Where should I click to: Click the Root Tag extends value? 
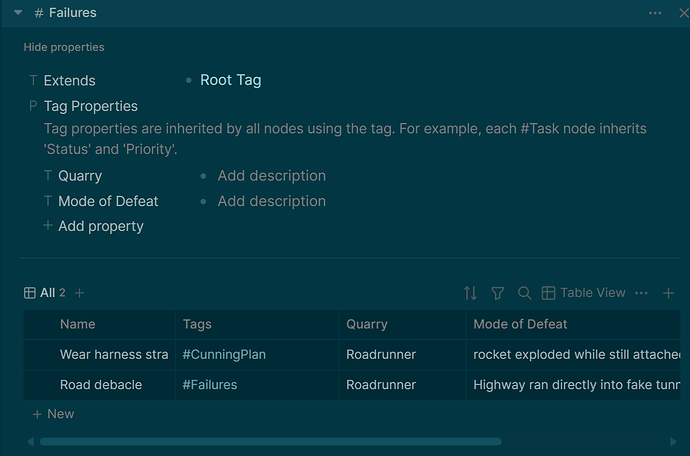click(230, 80)
